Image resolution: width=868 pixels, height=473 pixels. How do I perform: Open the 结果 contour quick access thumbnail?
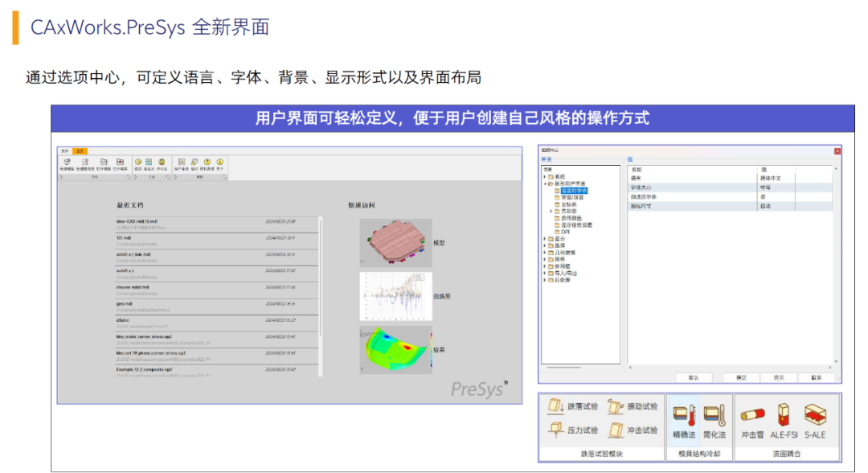pyautogui.click(x=395, y=349)
